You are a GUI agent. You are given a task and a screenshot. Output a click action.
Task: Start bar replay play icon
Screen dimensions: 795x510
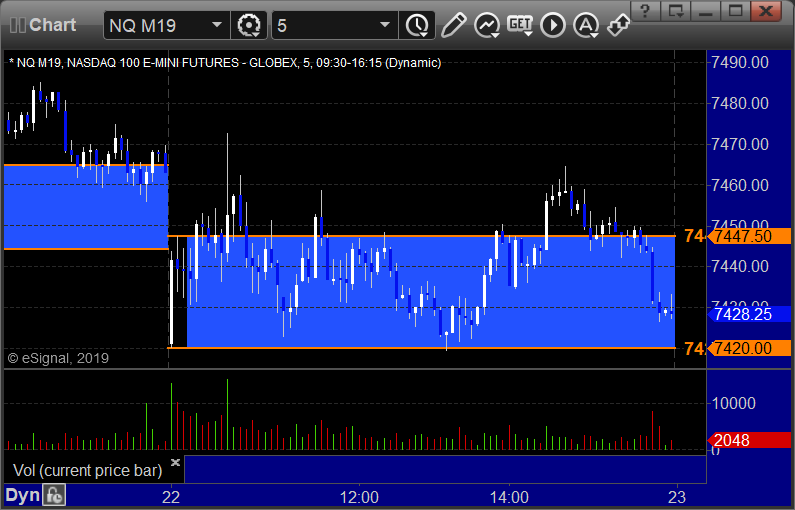coord(553,25)
